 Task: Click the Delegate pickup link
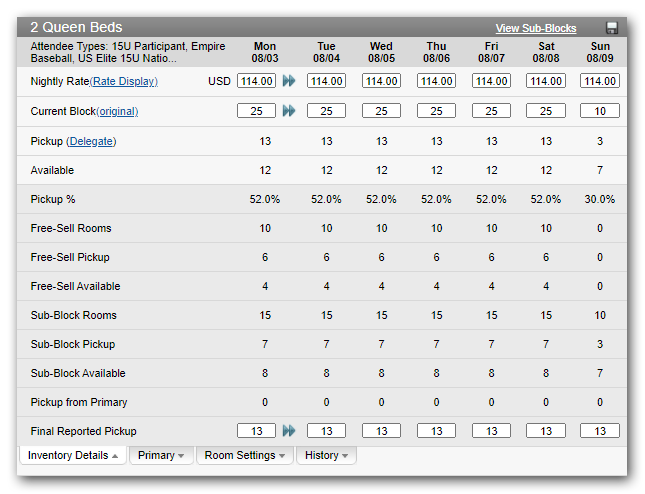91,141
